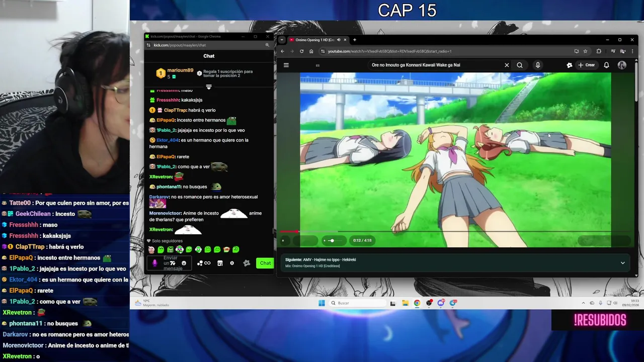The width and height of the screenshot is (644, 362).
Task: Clear the YouTube search box text
Action: (507, 65)
